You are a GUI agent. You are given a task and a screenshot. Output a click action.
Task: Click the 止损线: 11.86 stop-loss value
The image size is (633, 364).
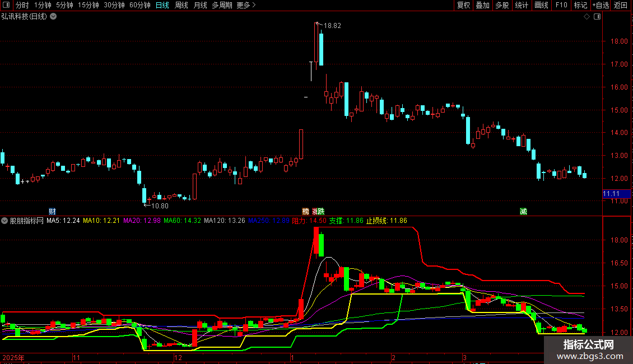tap(387, 221)
